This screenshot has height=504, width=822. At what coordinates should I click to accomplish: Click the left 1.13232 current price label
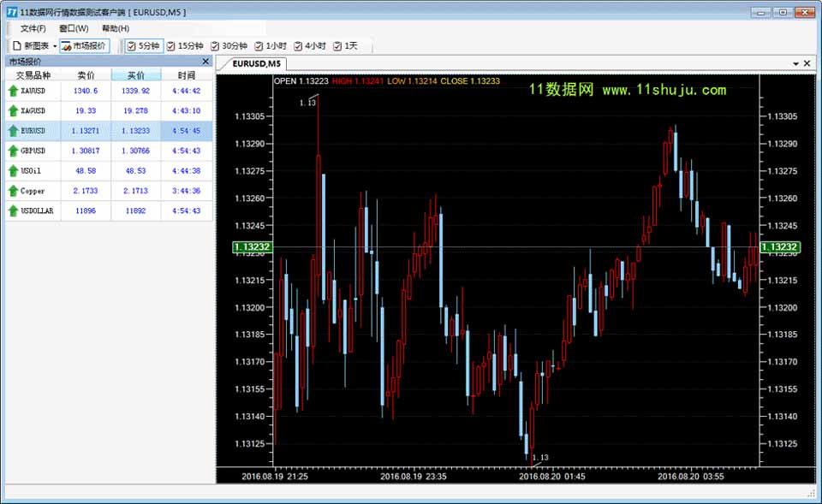click(x=252, y=246)
